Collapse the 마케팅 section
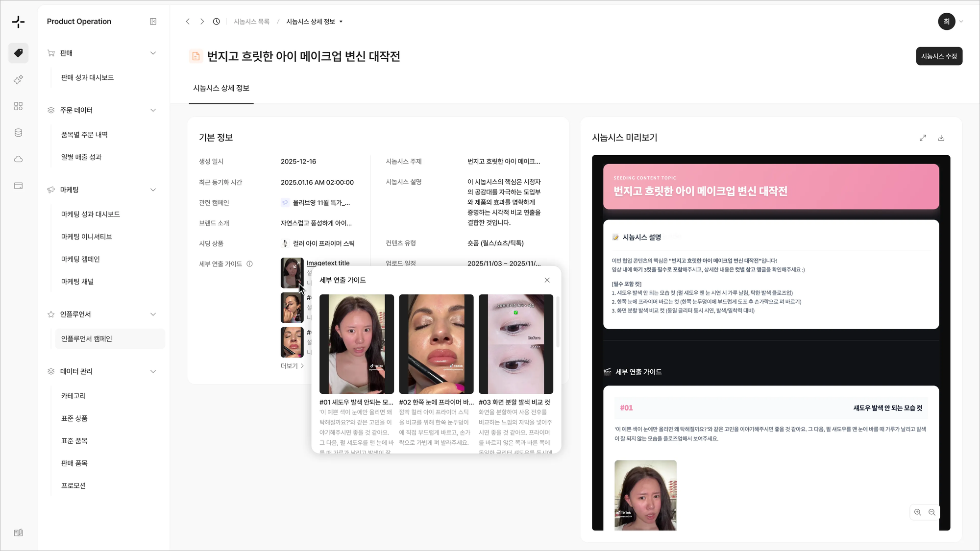The width and height of the screenshot is (980, 551). coord(153,190)
